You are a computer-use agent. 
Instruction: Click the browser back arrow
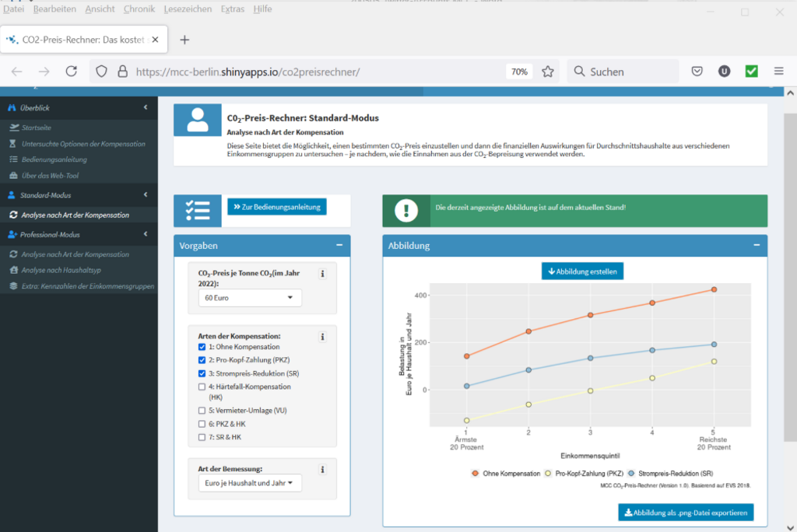[17, 72]
